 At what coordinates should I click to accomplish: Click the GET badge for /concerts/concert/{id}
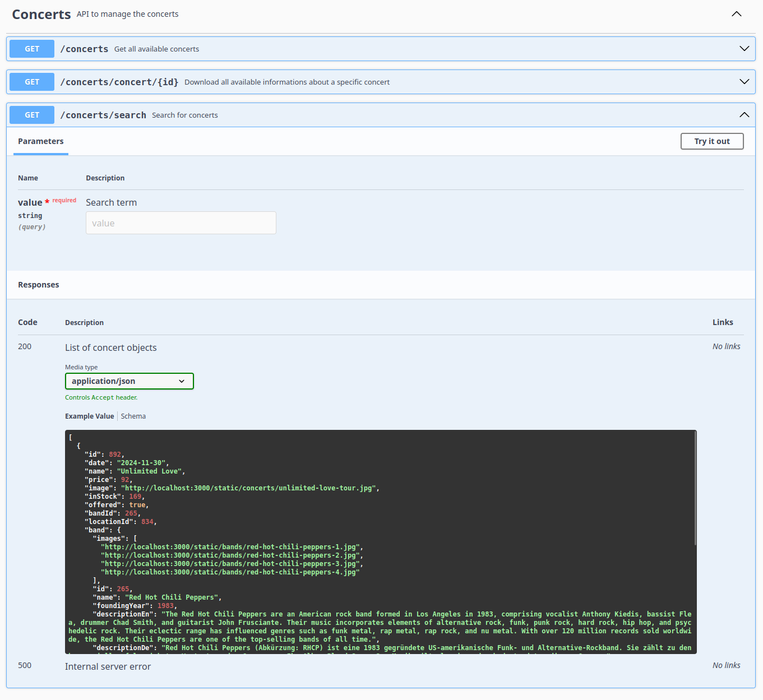pyautogui.click(x=32, y=82)
